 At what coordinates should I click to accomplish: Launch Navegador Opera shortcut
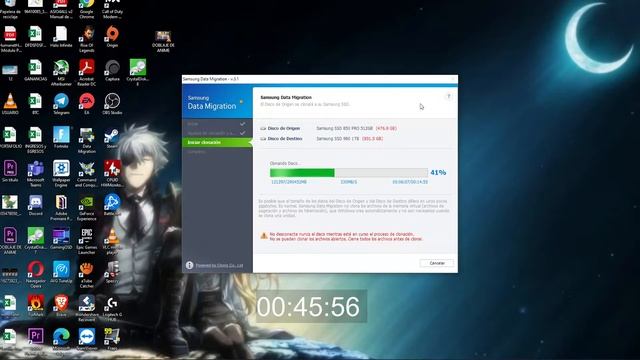tap(36, 275)
